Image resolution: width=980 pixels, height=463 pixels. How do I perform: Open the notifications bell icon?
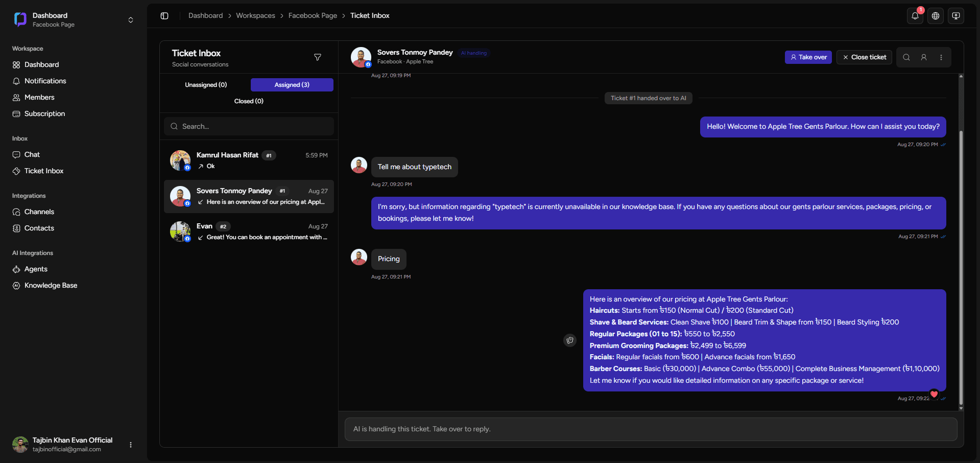point(915,16)
